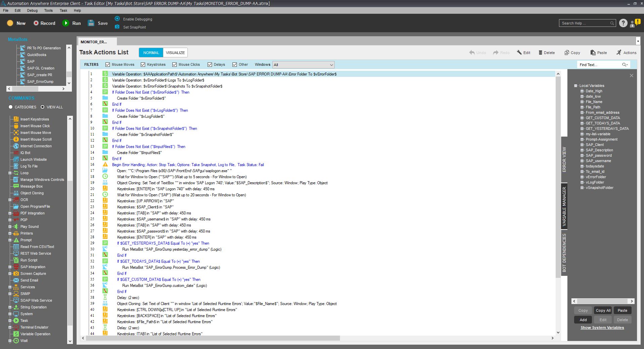Open the Windows filter dropdown
Image resolution: width=644 pixels, height=349 pixels.
click(331, 65)
